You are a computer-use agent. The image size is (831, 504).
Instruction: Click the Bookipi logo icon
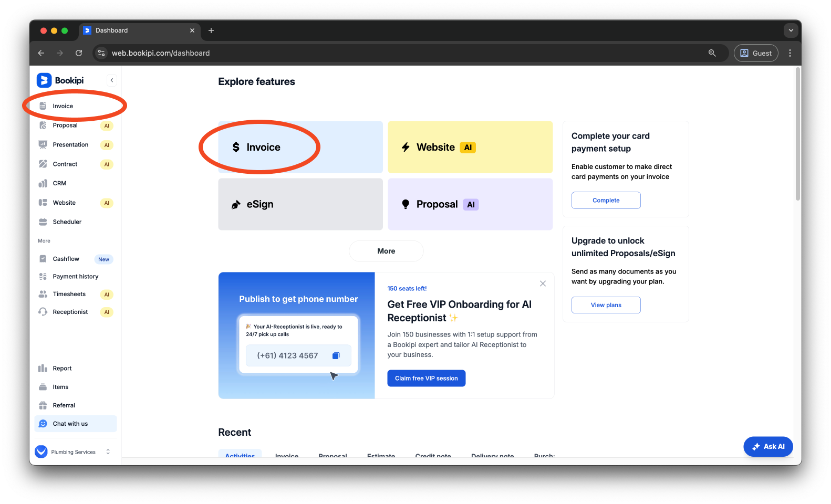click(44, 80)
